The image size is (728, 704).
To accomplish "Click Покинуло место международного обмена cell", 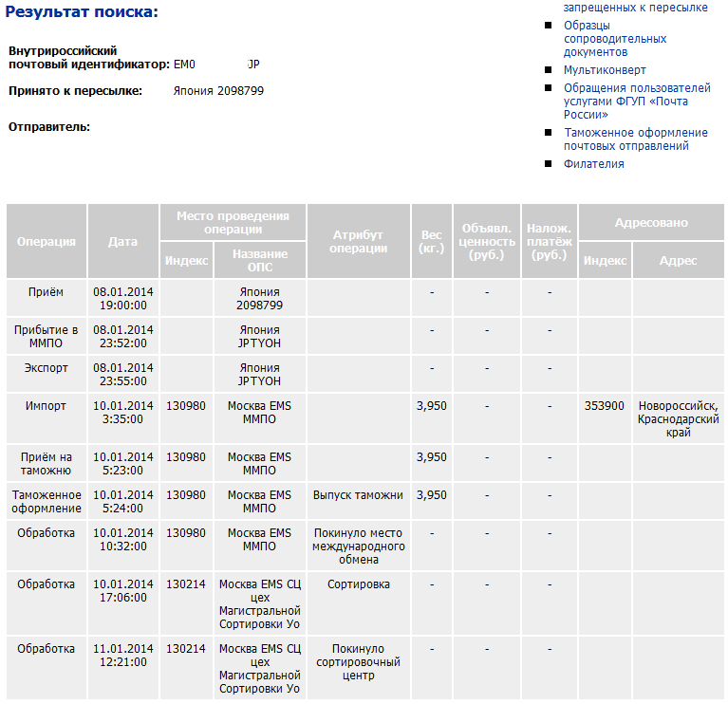I will [x=359, y=546].
